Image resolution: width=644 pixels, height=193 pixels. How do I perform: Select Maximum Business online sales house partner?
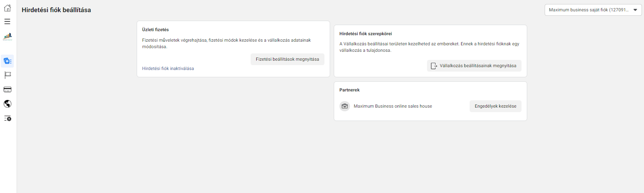(x=393, y=106)
